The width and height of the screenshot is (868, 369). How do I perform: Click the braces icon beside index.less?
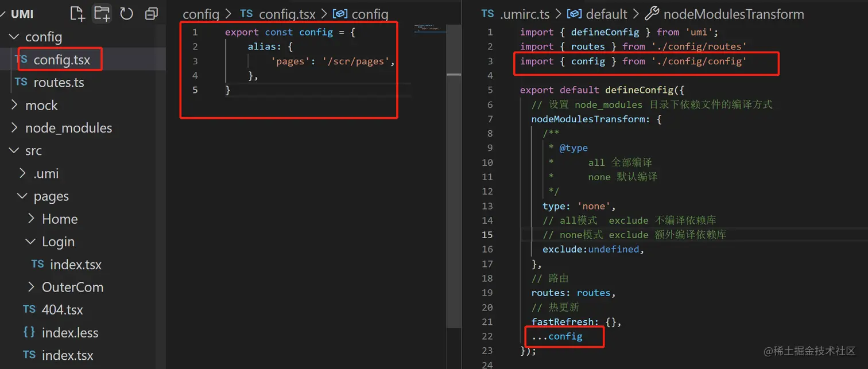coord(29,332)
